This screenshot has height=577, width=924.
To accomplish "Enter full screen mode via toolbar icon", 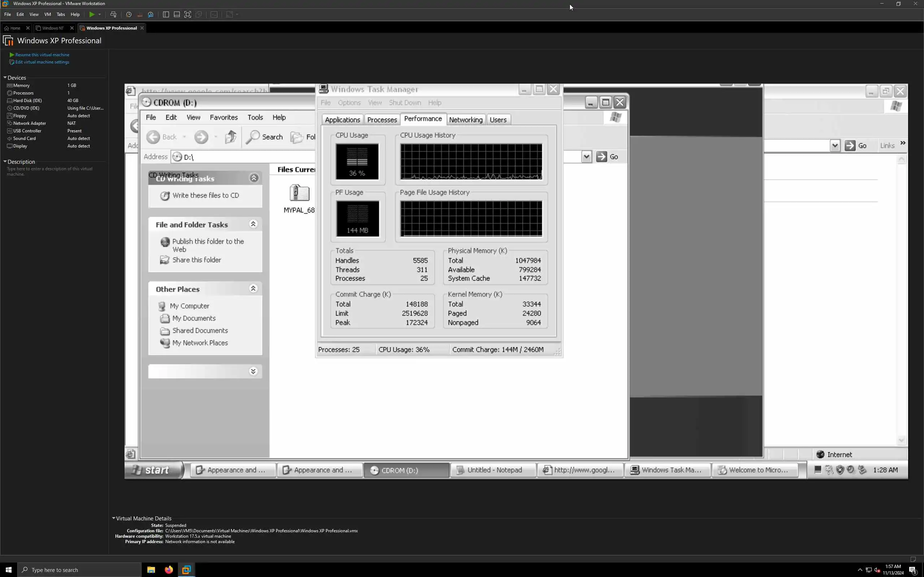I will tap(187, 14).
